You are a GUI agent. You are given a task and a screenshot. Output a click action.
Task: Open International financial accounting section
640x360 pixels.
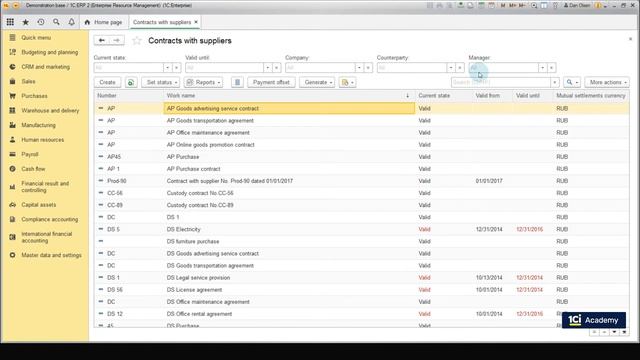[x=47, y=237]
